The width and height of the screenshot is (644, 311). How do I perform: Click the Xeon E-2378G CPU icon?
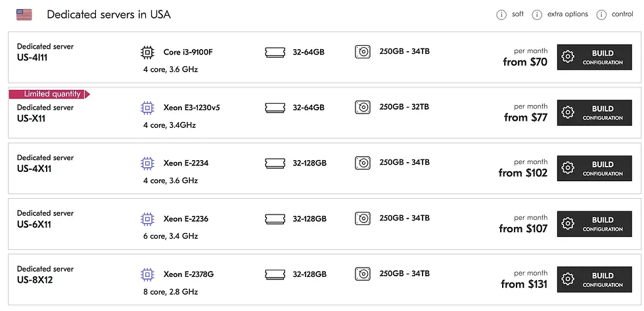[147, 274]
